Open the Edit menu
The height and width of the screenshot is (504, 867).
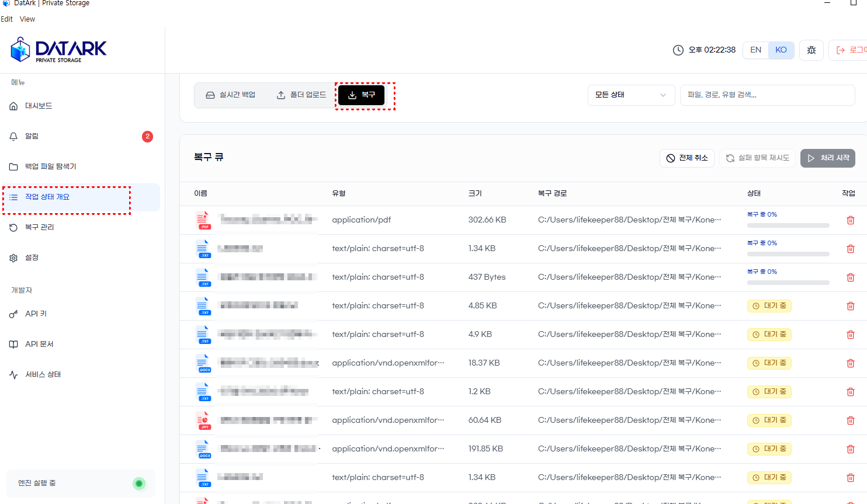click(6, 19)
